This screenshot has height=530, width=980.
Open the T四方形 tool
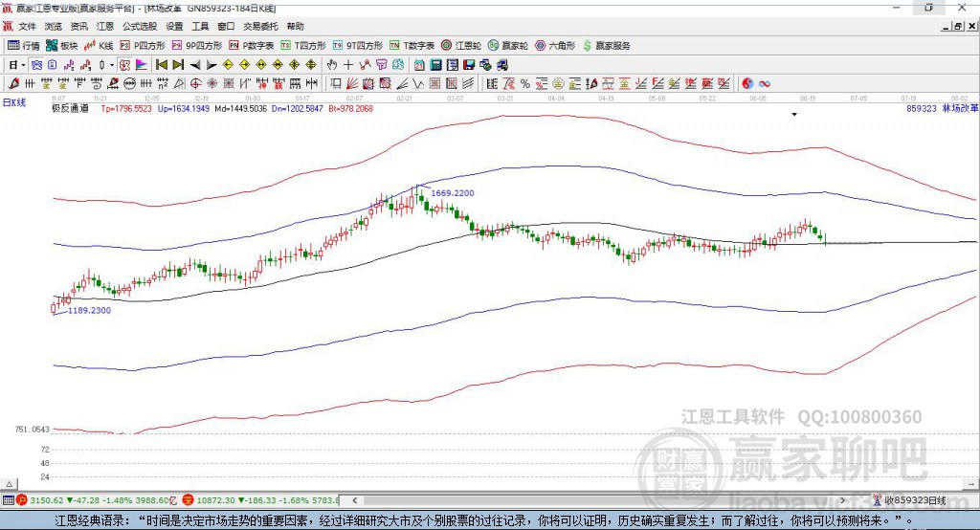coord(303,46)
